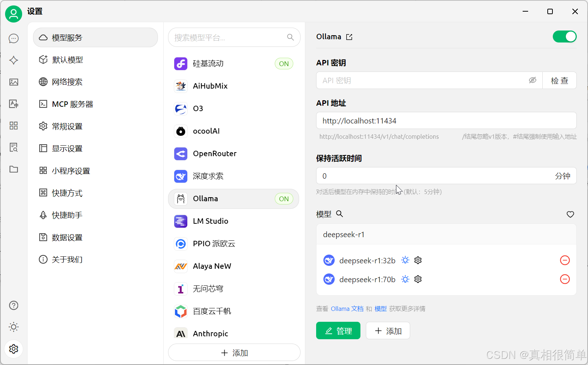
Task: Click the 搜索模型平台 search field
Action: pyautogui.click(x=234, y=37)
